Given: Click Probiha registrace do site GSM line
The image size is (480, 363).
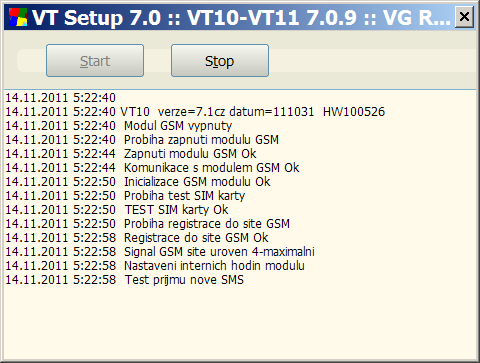Looking at the screenshot, I should [x=147, y=224].
